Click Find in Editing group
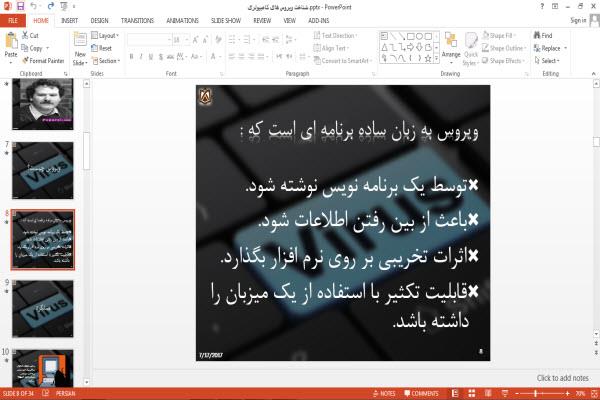The height and width of the screenshot is (400, 600). (543, 36)
